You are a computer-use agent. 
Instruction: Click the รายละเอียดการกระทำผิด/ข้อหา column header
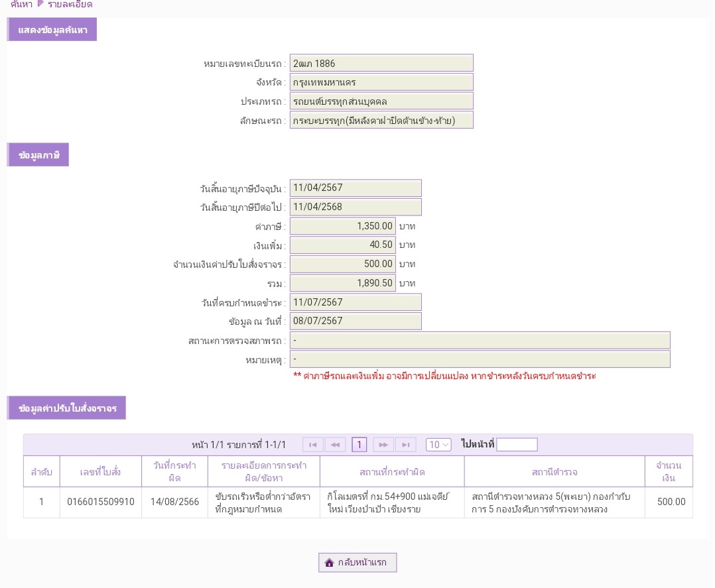pyautogui.click(x=264, y=472)
